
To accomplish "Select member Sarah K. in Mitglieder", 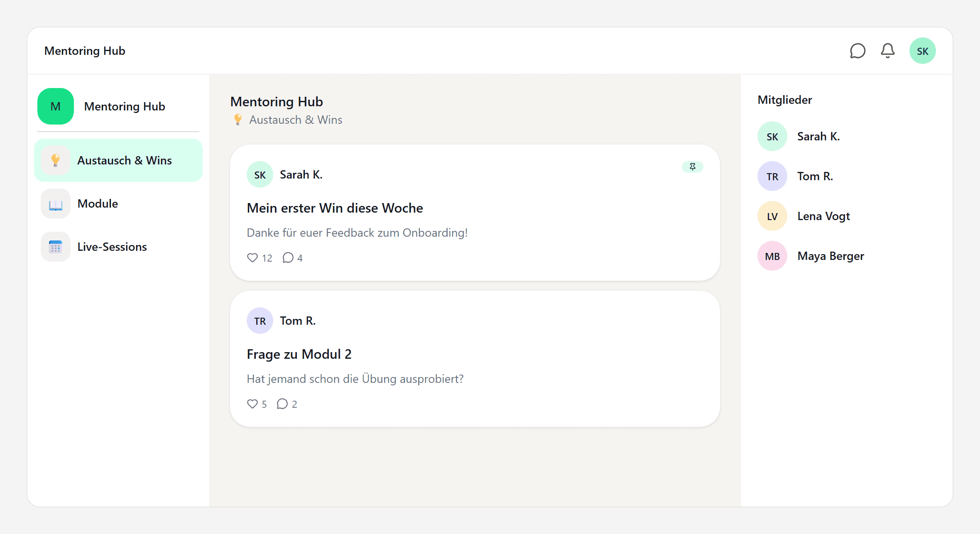I will 818,136.
